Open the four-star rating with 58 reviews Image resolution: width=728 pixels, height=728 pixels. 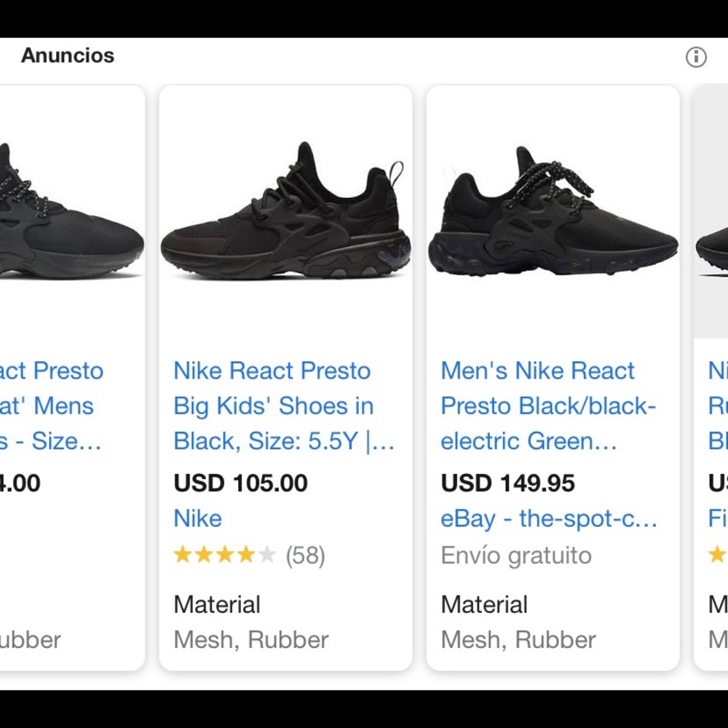[x=249, y=555]
